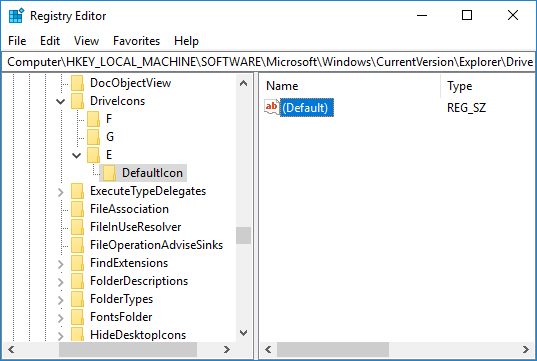Click tree pane vertical scrollbar thumb
This screenshot has width=537, height=361.
pyautogui.click(x=243, y=236)
